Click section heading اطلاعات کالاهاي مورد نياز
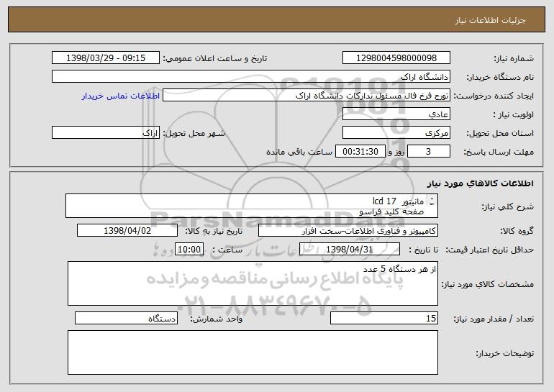The width and height of the screenshot is (554, 392). tap(480, 183)
